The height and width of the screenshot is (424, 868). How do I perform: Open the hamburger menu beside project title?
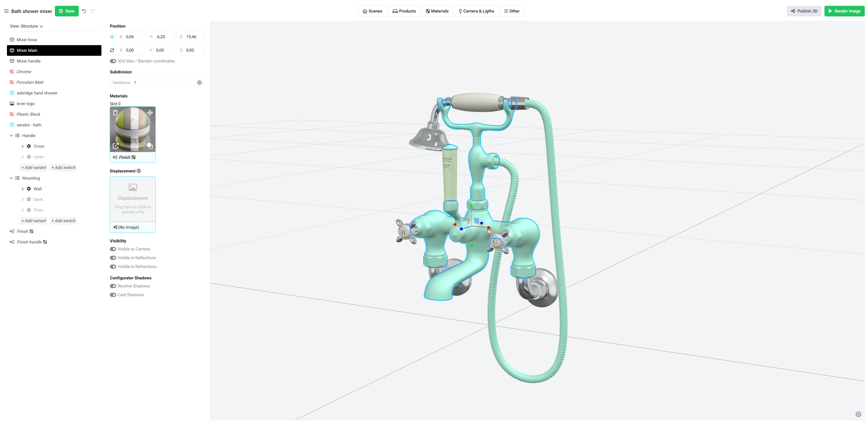[6, 11]
